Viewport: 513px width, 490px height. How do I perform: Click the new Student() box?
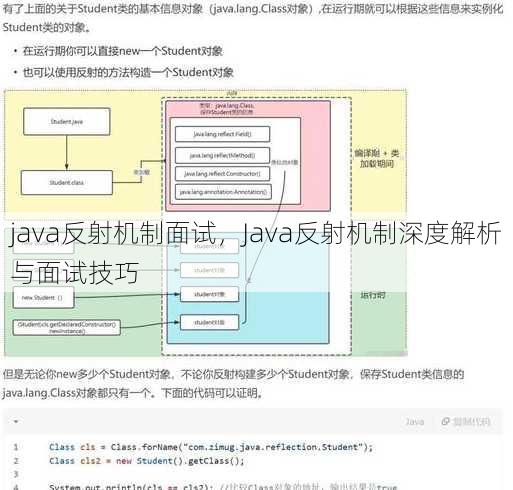(43, 298)
